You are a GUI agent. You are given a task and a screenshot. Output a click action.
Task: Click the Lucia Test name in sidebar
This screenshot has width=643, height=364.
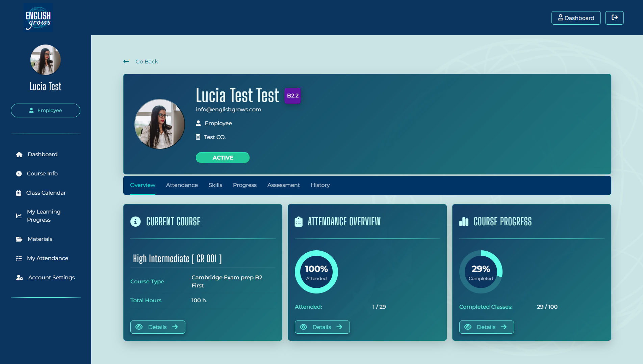[46, 87]
